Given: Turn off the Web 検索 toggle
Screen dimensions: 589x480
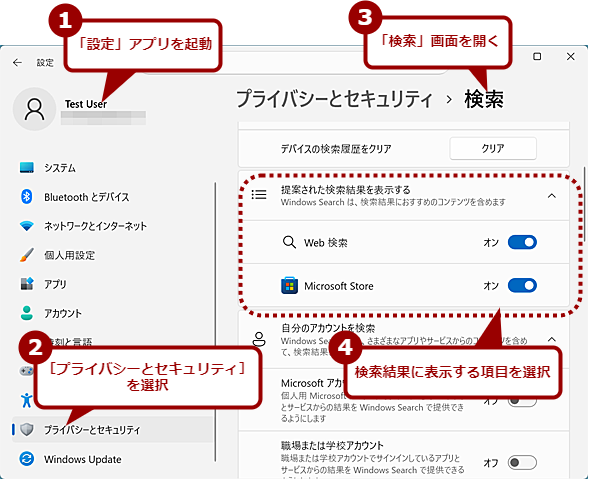Looking at the screenshot, I should [522, 242].
